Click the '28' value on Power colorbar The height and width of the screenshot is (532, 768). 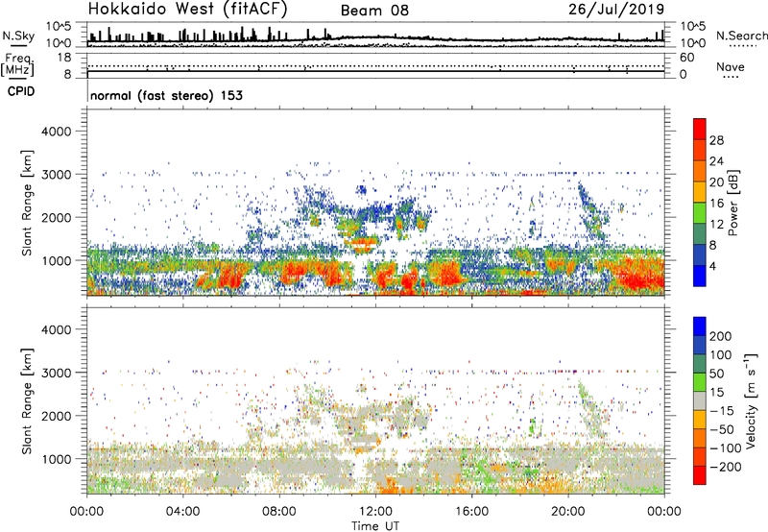(x=716, y=140)
